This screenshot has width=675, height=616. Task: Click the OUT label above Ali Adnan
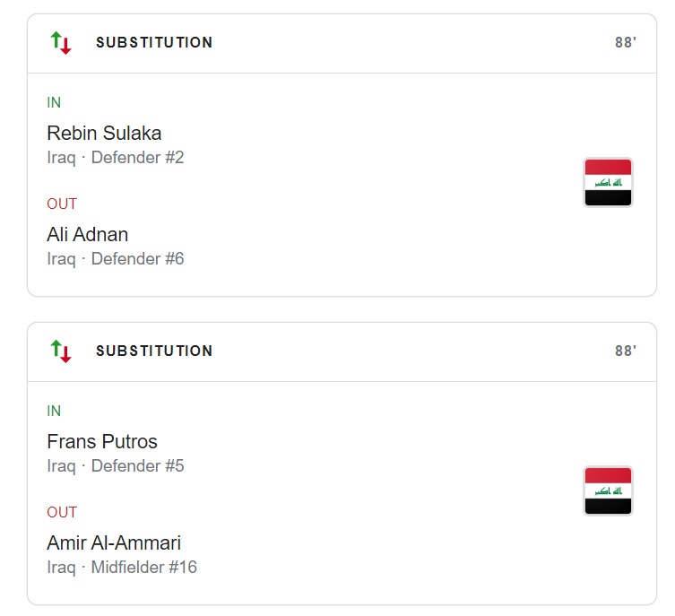(62, 204)
